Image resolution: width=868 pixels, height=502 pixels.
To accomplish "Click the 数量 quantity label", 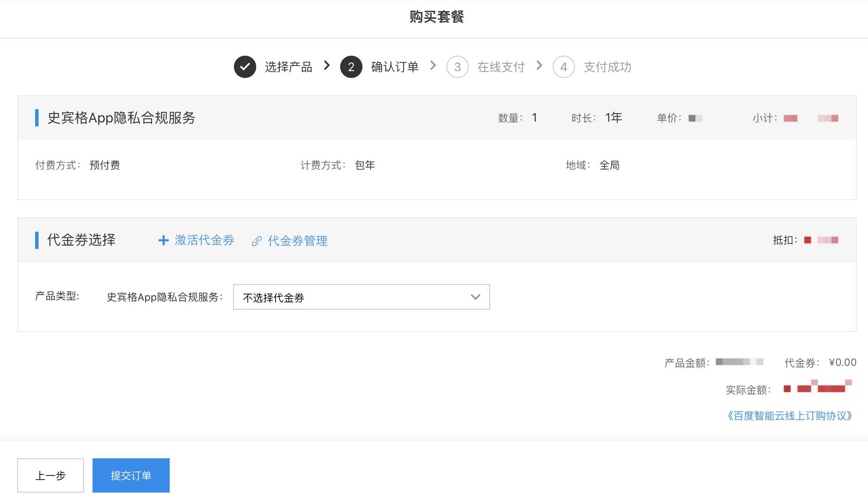I will coord(510,118).
